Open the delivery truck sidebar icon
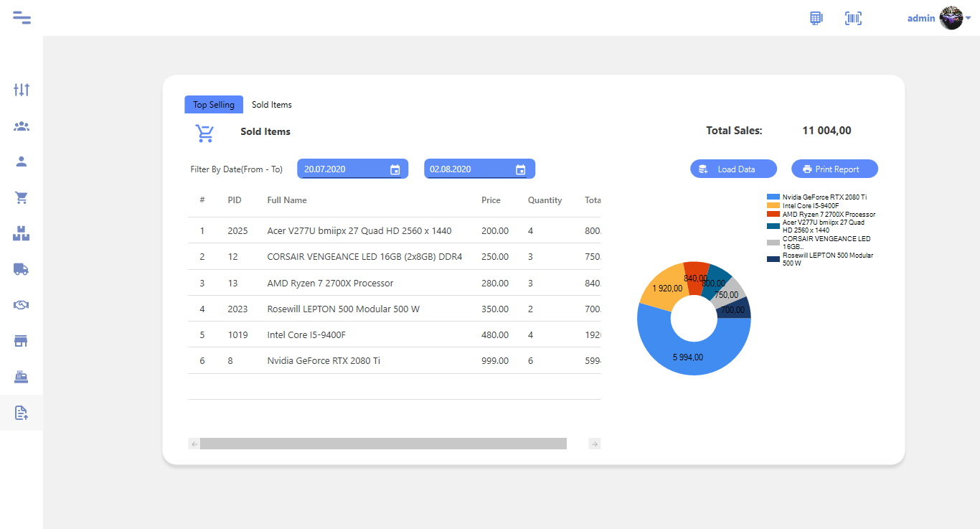Screen dimensions: 980x529 click(22, 269)
